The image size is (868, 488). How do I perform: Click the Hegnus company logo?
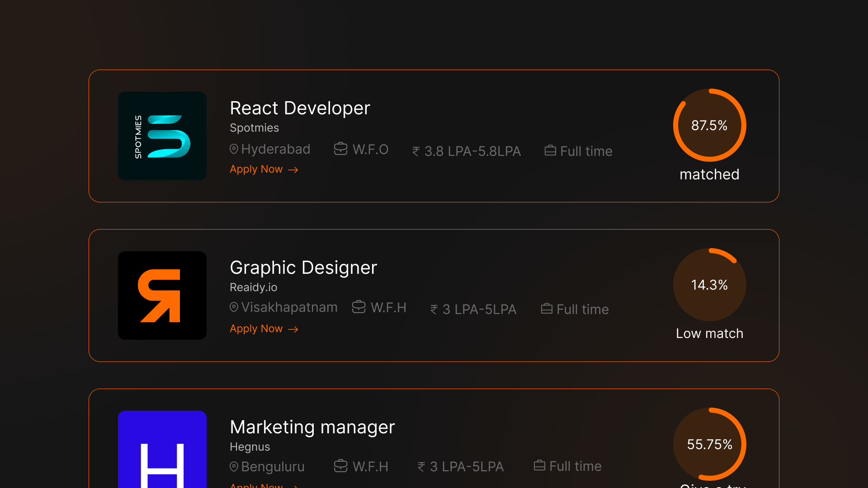162,452
